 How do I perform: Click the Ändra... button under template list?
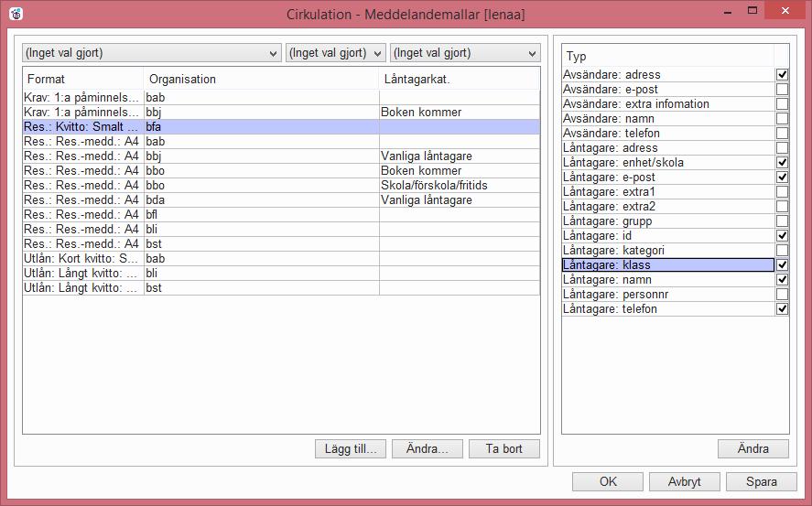[x=428, y=448]
